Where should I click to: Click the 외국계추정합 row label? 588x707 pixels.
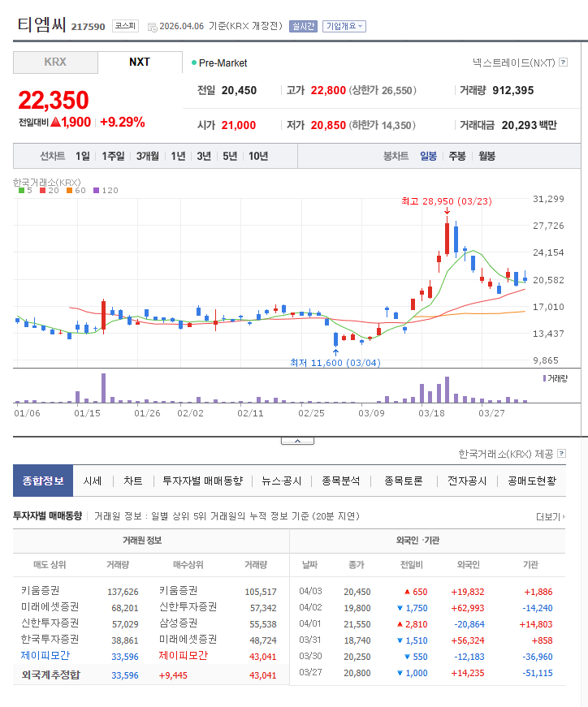tap(50, 675)
